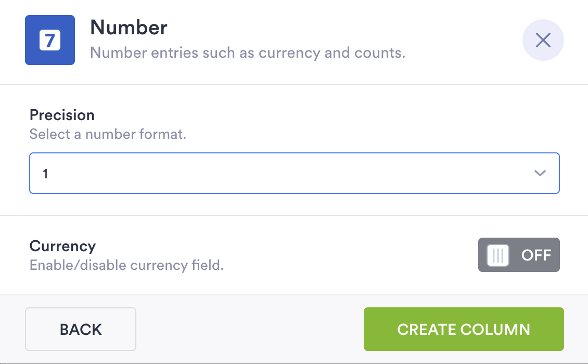Click the grey footer bar between buttons

pyautogui.click(x=250, y=329)
